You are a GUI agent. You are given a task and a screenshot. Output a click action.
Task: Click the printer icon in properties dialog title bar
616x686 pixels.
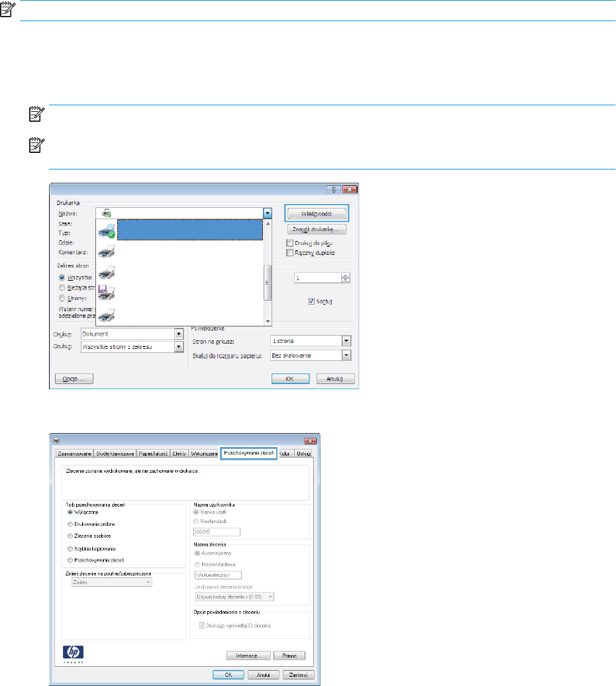pyautogui.click(x=56, y=441)
